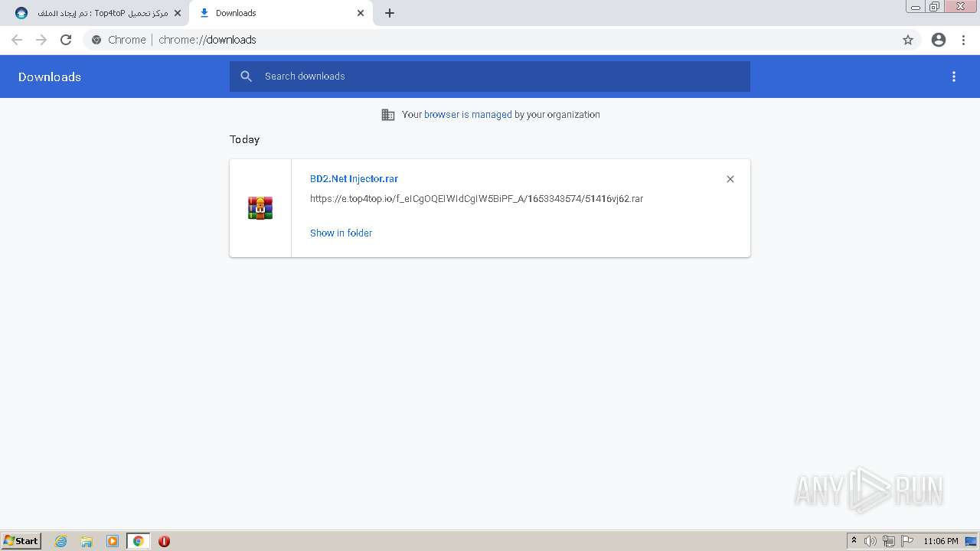Bookmark this page with the star icon
Screen dimensions: 980x551
908,40
